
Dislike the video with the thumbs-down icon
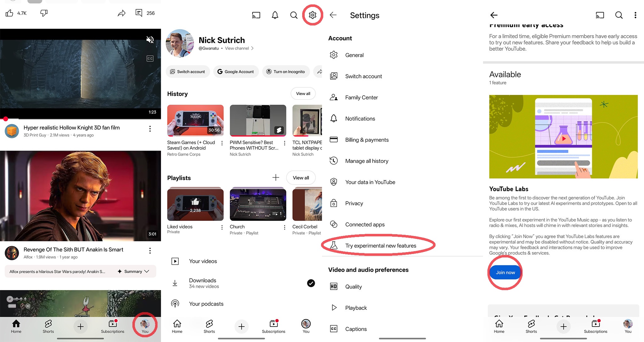pyautogui.click(x=44, y=13)
